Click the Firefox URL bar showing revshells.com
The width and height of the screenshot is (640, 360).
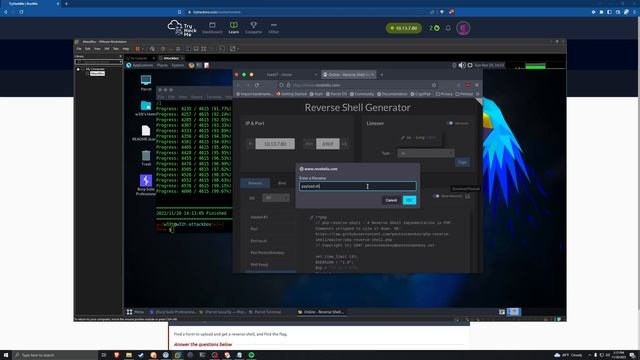point(359,85)
